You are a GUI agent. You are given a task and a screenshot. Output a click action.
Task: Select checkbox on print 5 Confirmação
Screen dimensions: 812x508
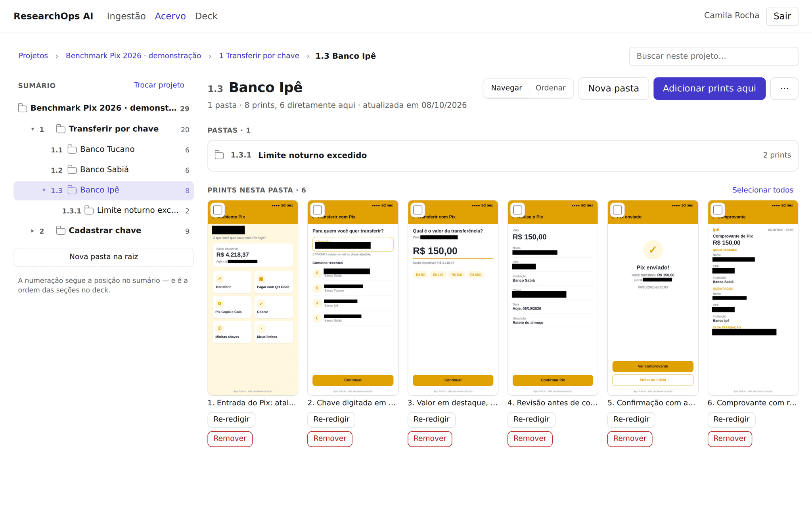tap(618, 210)
